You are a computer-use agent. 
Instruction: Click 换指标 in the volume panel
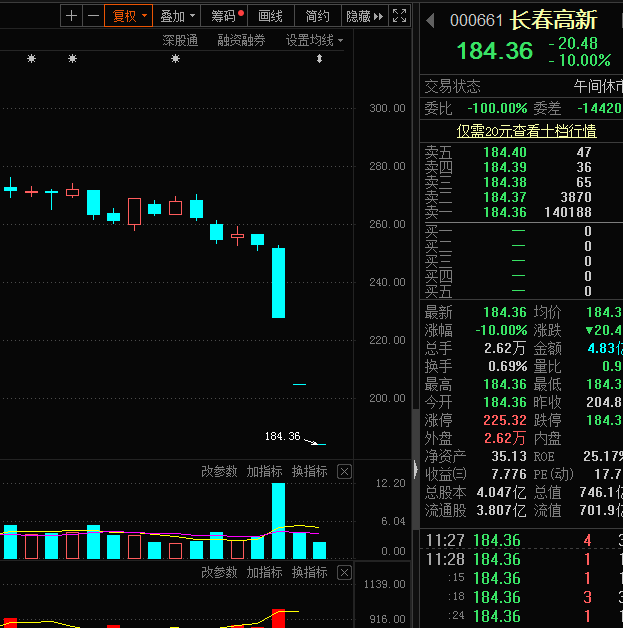(309, 472)
